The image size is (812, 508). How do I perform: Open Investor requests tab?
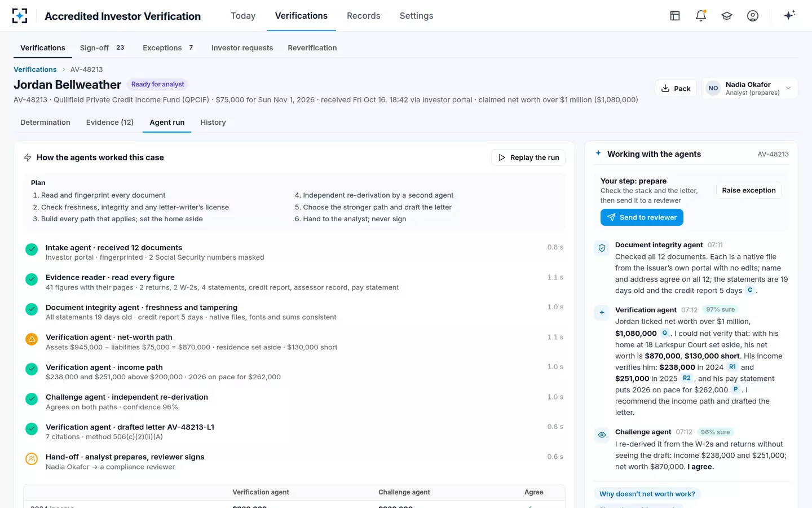click(x=242, y=48)
